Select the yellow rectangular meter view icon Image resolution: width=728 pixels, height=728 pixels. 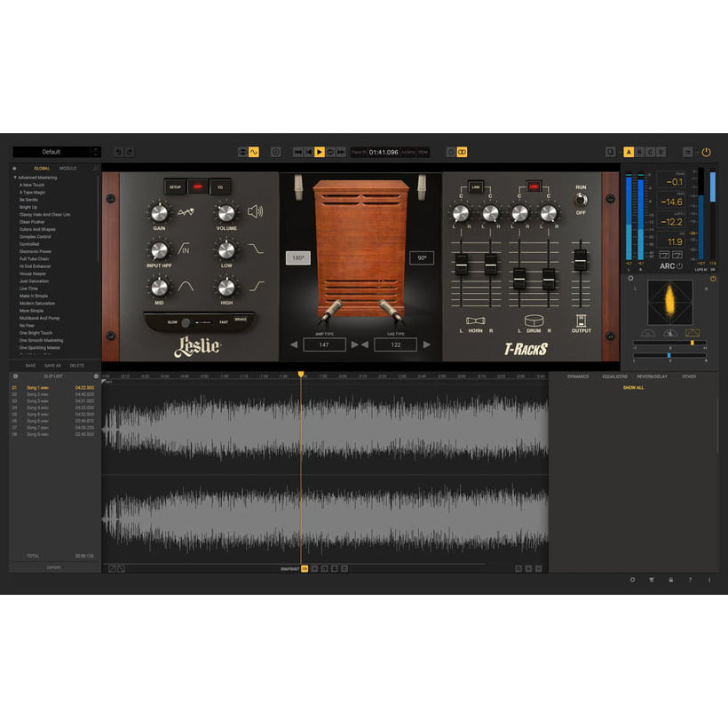coord(692,333)
